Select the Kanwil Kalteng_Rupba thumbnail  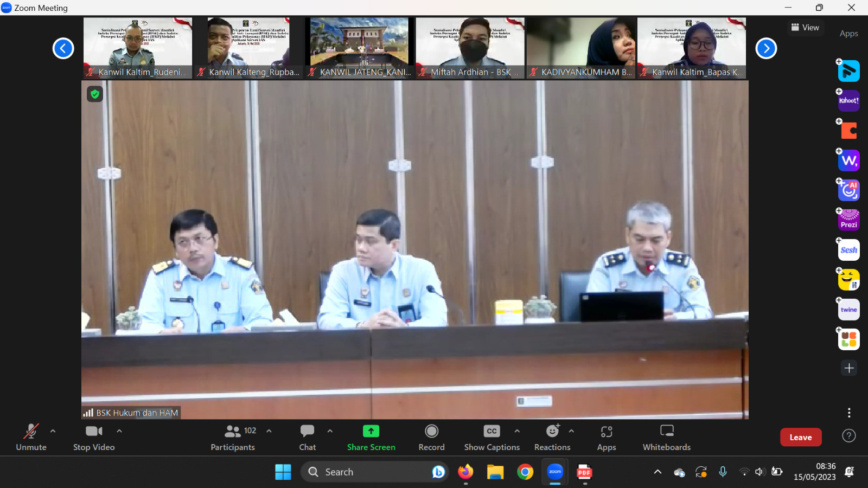tap(248, 48)
